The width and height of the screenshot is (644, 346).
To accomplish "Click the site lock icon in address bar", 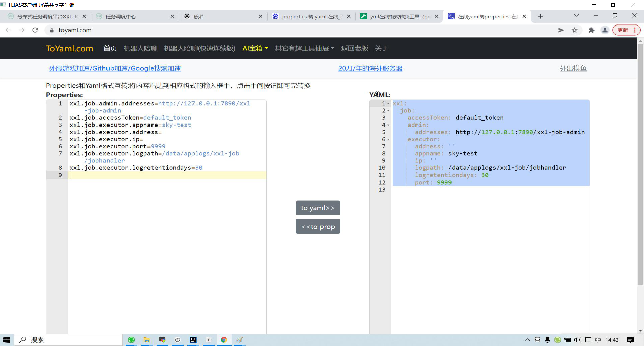I will [x=52, y=30].
